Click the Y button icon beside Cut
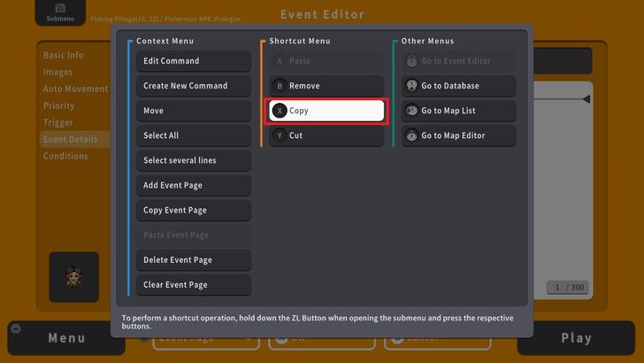The image size is (644, 363). point(280,135)
